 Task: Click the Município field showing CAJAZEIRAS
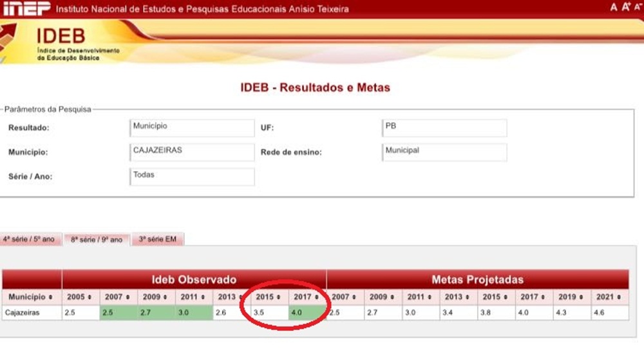[192, 152]
